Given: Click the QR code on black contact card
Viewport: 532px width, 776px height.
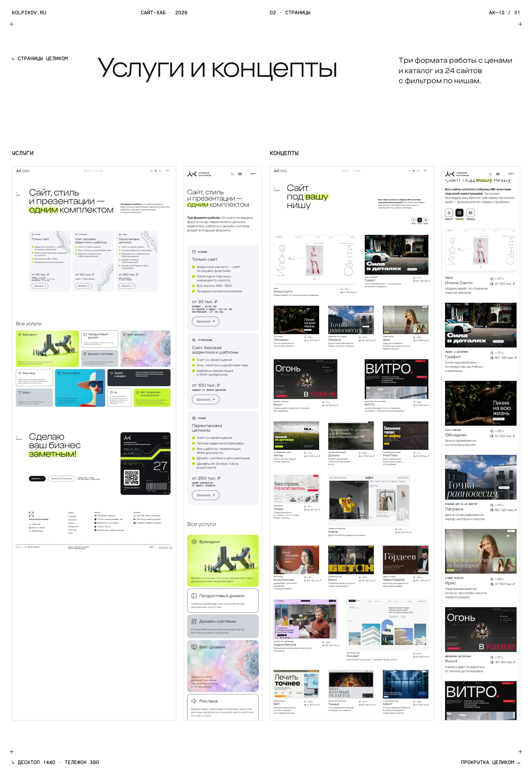Looking at the screenshot, I should pos(131,478).
